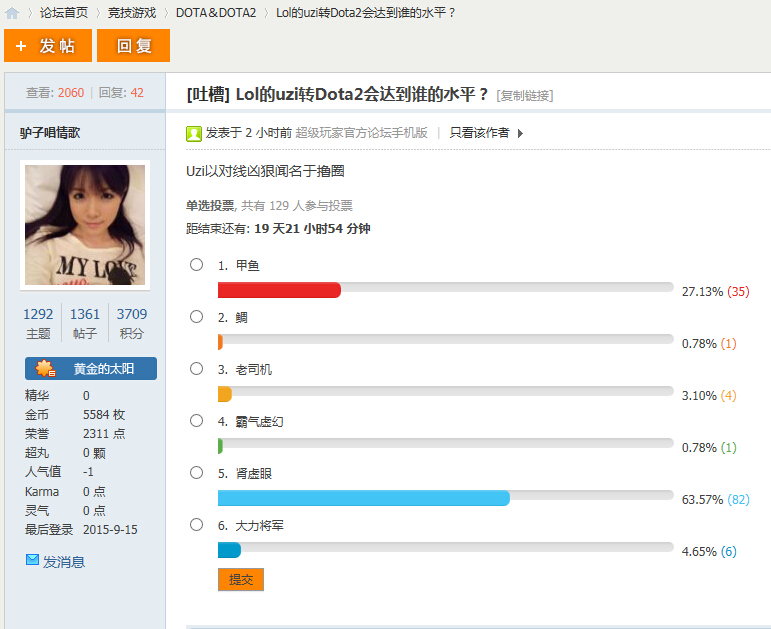The height and width of the screenshot is (629, 771).
Task: Select poll option 1 甲鱼
Action: pos(197,265)
